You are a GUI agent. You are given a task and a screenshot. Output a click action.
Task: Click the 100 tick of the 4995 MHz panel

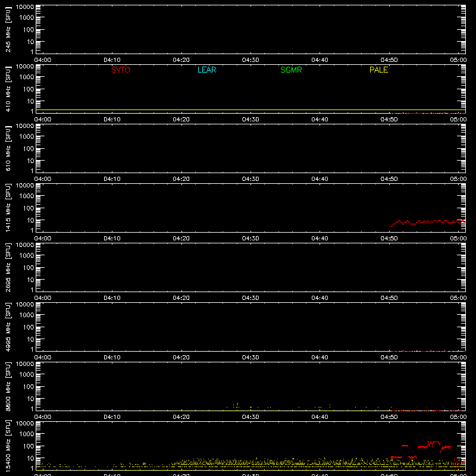pyautogui.click(x=29, y=327)
